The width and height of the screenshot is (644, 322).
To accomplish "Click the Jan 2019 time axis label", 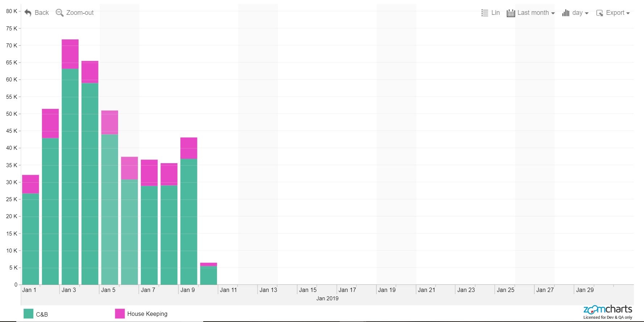I will [327, 298].
